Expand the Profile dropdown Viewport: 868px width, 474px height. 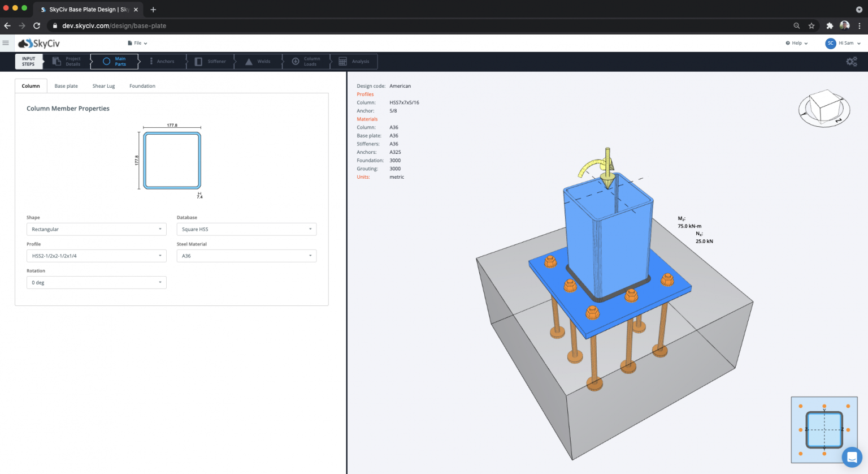tap(96, 256)
